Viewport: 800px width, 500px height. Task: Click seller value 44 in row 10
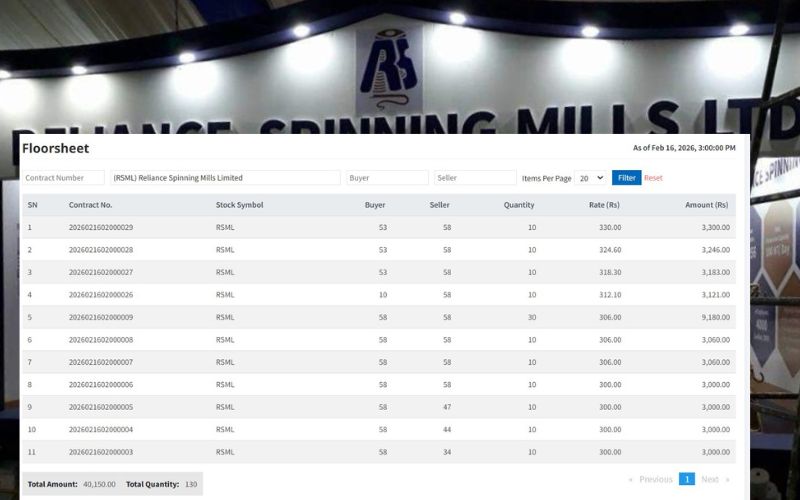[x=447, y=429]
